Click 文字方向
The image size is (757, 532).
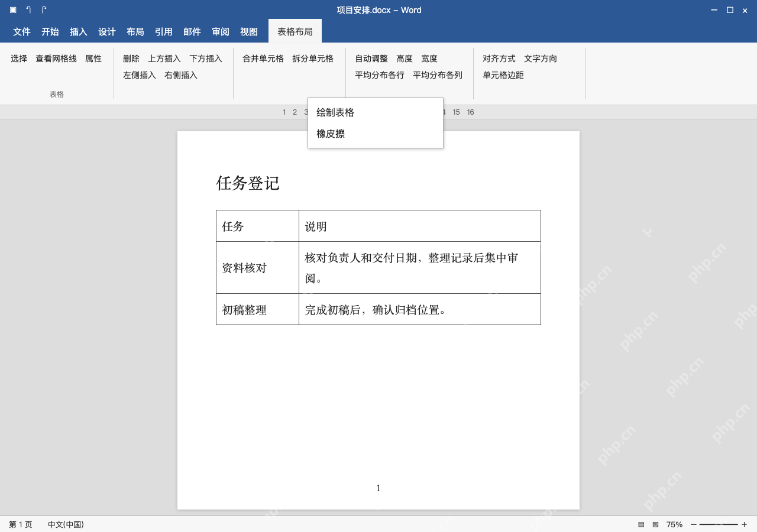[541, 59]
